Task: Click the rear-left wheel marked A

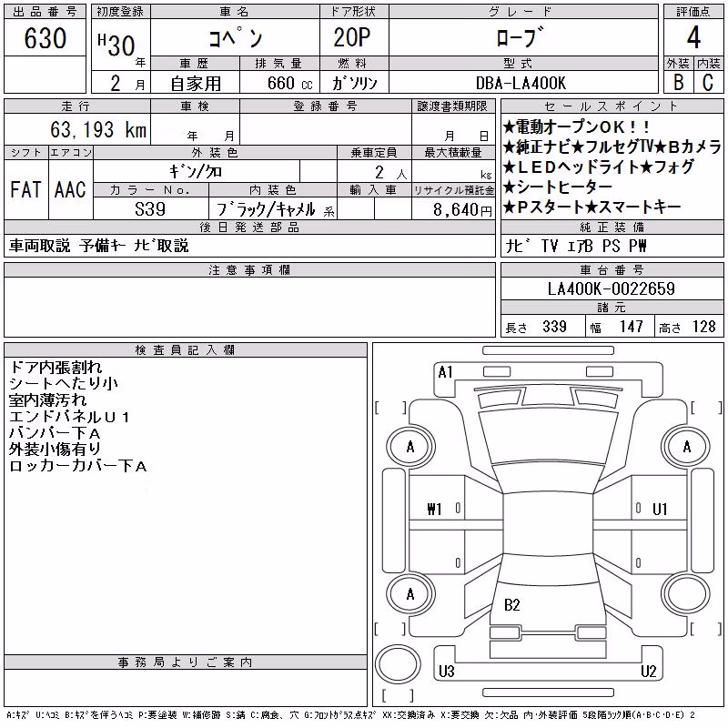Action: click(x=410, y=594)
